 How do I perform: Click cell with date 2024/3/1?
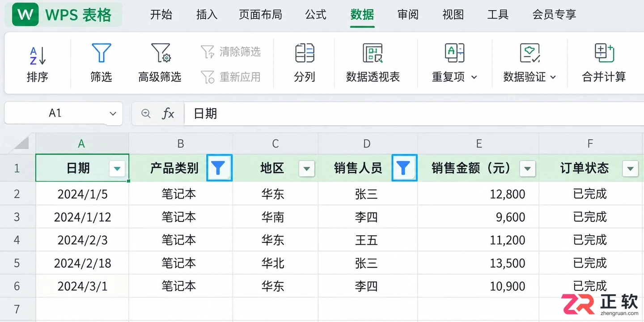click(82, 286)
